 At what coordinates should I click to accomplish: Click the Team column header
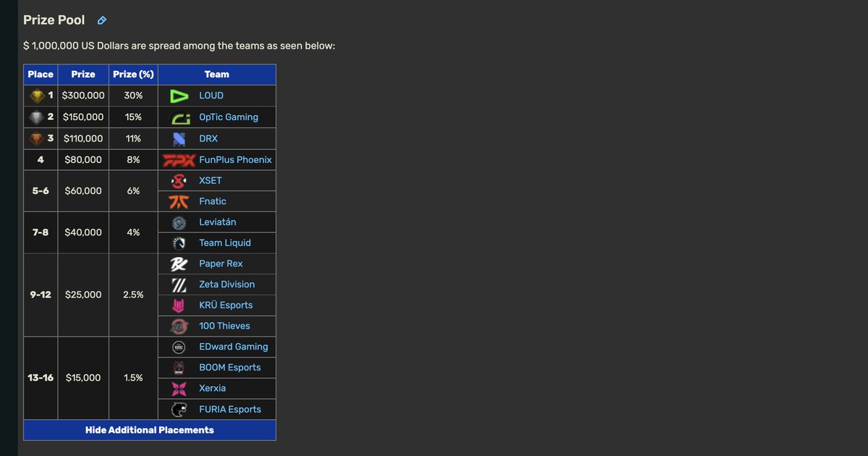(x=217, y=75)
